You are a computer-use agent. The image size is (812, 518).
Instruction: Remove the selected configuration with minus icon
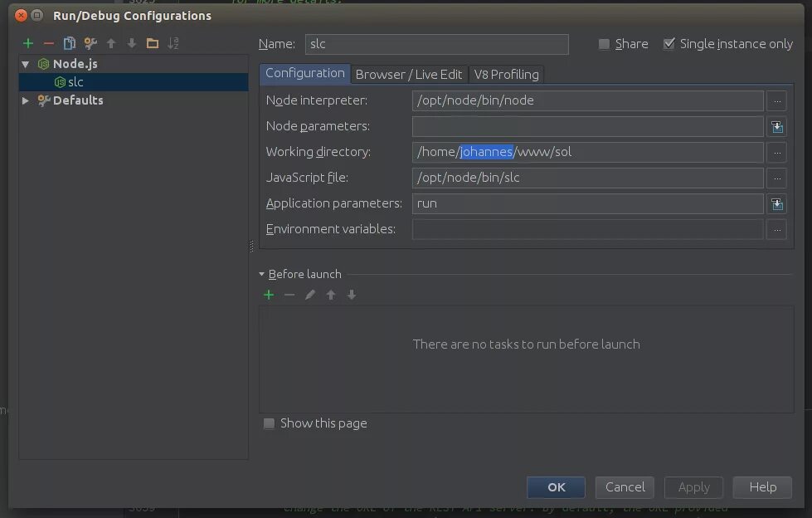(49, 43)
